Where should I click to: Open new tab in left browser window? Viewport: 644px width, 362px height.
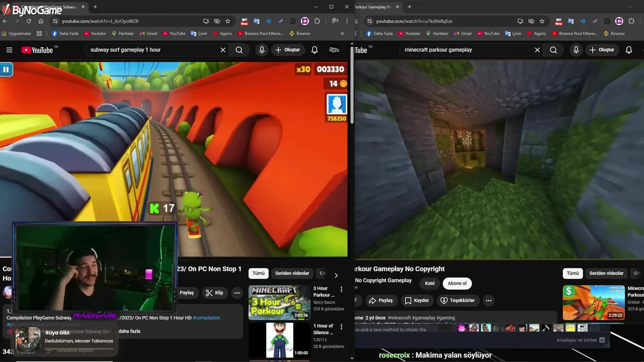(95, 7)
